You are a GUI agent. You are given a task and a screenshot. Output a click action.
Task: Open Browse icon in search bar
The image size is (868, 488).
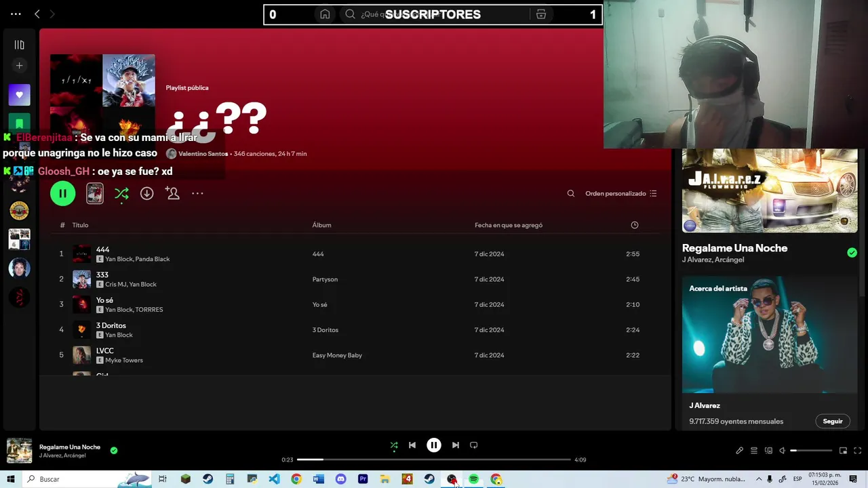tap(540, 14)
